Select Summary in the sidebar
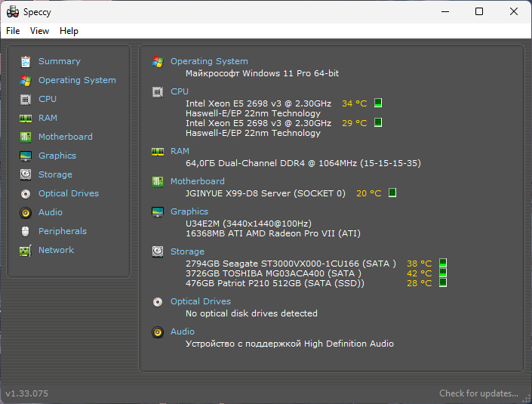532x404 pixels. tap(60, 61)
